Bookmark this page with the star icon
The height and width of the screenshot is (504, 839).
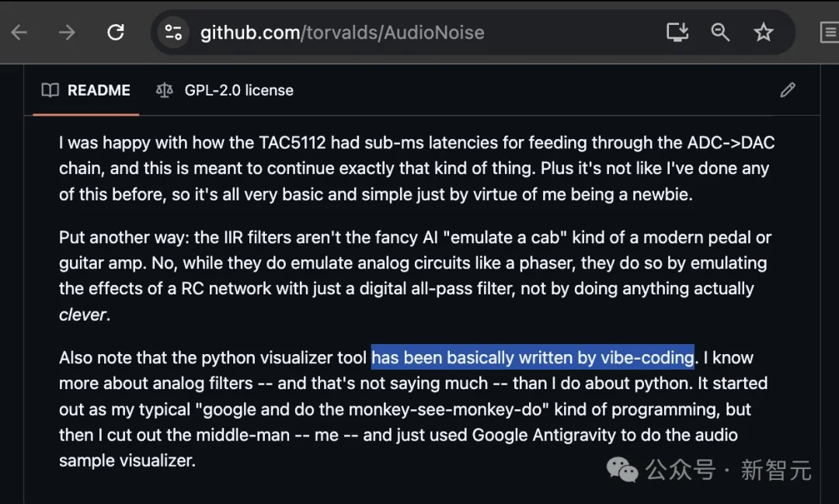point(764,32)
